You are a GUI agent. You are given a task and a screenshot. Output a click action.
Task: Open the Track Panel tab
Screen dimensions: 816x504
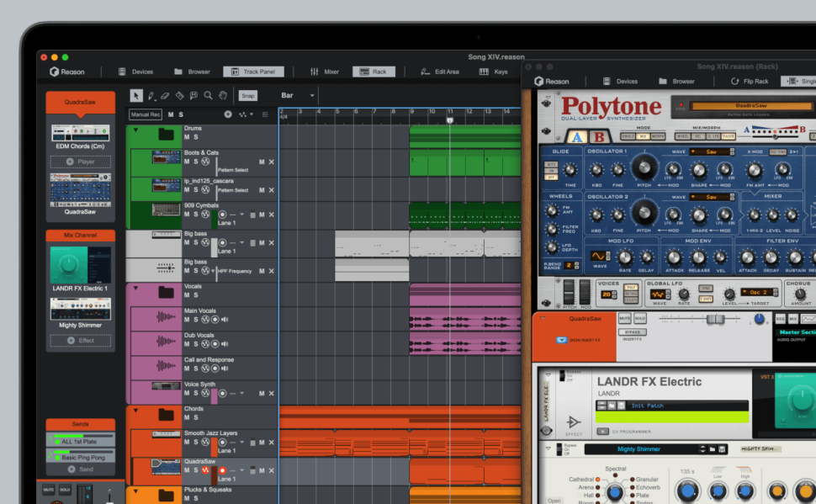(x=254, y=72)
